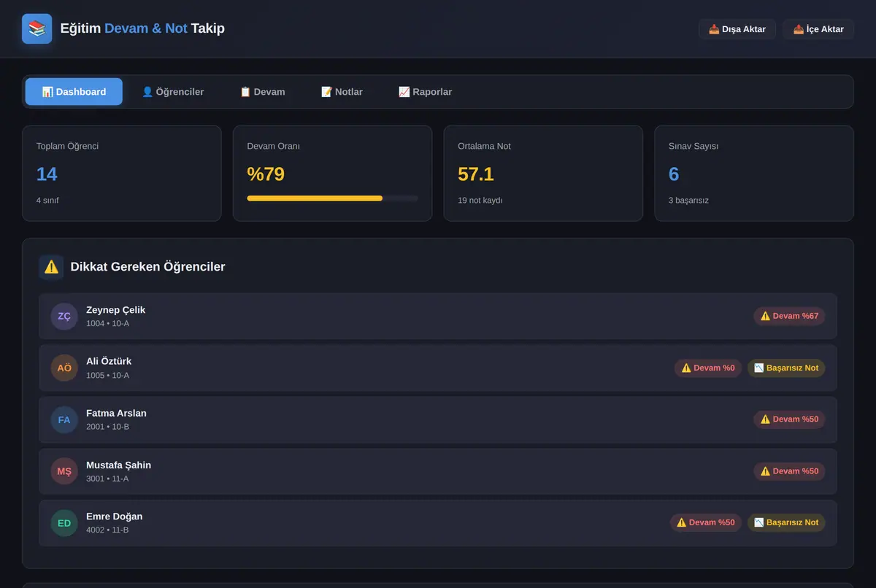Click the '3 başarısız' text
This screenshot has height=588, width=876.
click(x=688, y=201)
